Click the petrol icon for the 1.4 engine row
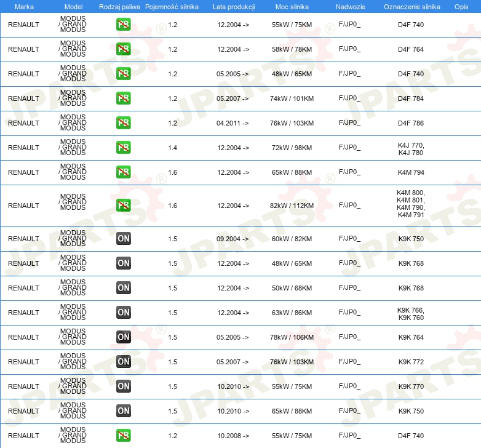Image resolution: width=481 pixels, height=448 pixels. (124, 147)
